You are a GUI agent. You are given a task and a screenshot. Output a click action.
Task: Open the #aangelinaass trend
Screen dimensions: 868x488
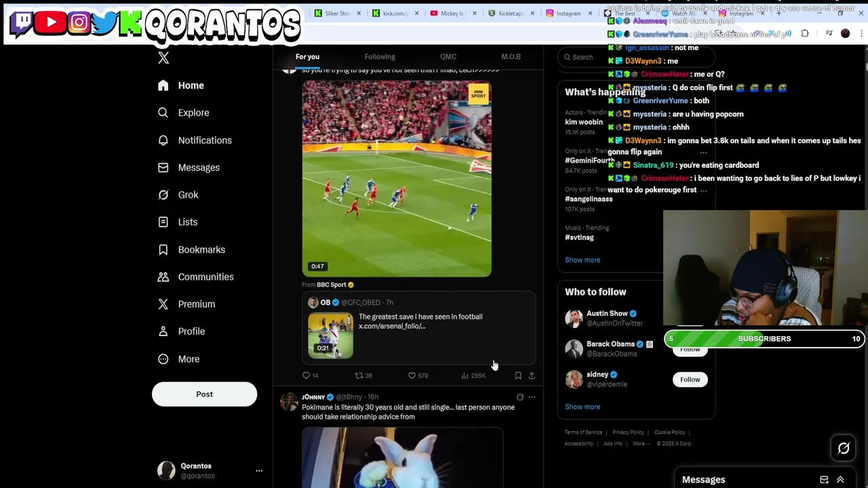coord(589,199)
